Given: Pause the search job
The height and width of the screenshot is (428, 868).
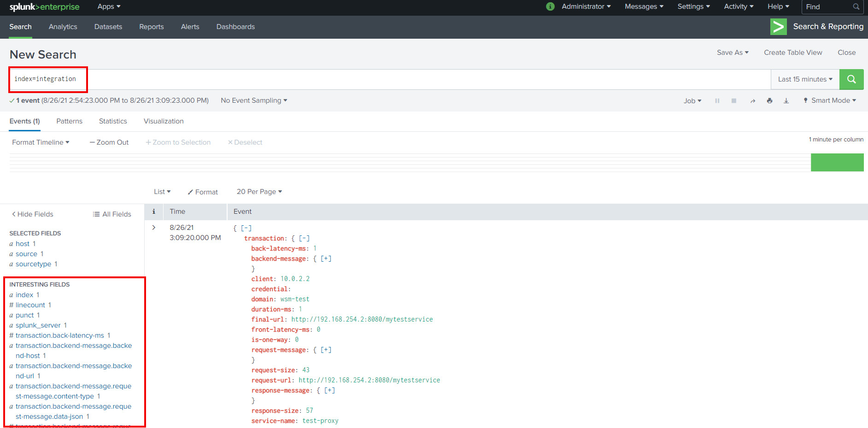Looking at the screenshot, I should click(x=717, y=101).
